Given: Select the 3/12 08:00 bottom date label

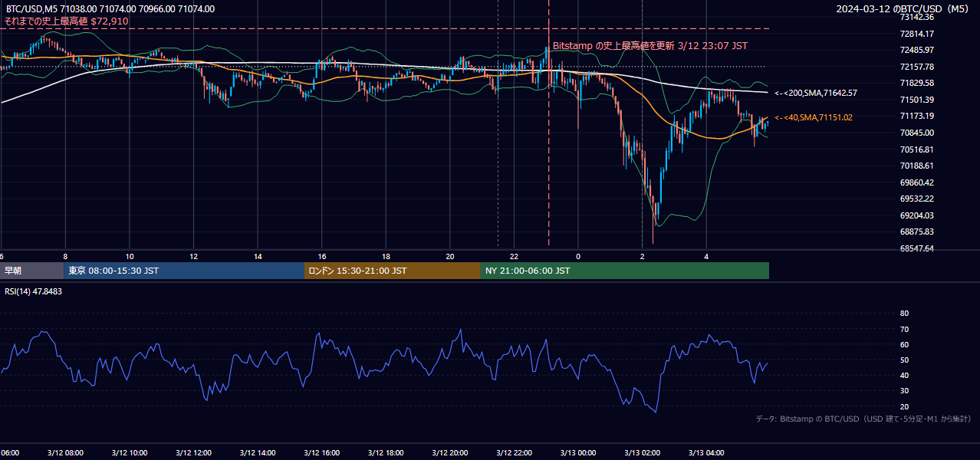Looking at the screenshot, I should (64, 453).
